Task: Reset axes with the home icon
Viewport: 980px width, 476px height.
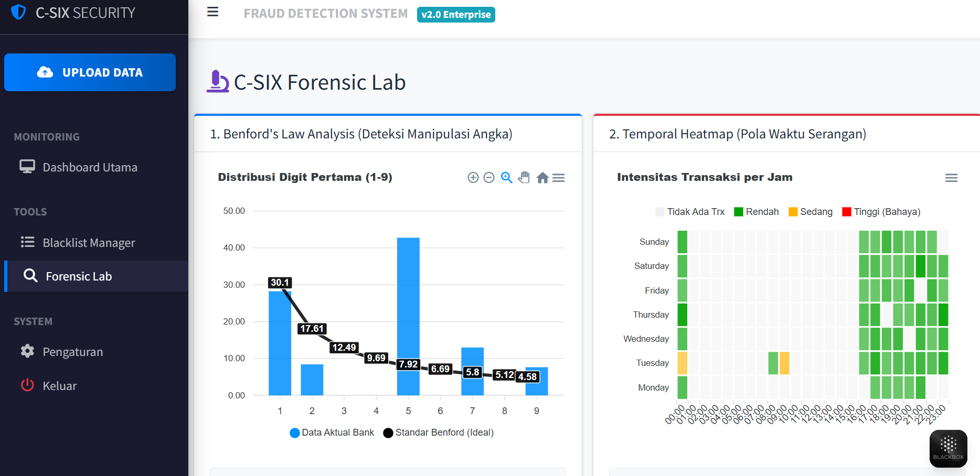Action: (542, 177)
